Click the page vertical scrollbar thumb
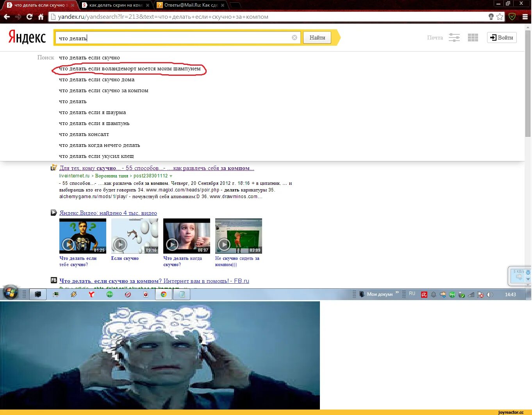This screenshot has height=415, width=532. 528,83
